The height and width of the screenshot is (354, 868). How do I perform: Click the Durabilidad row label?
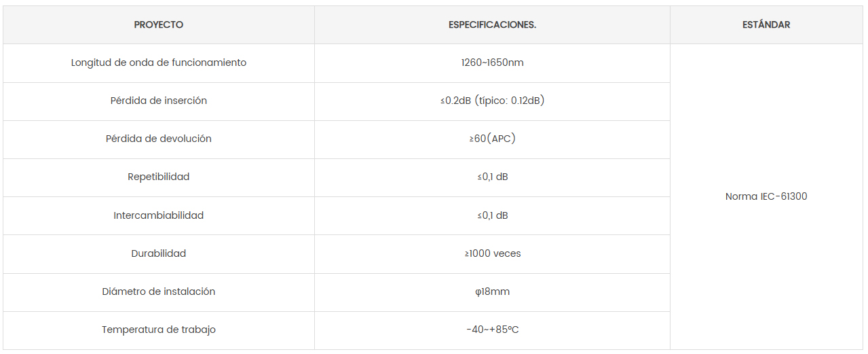pyautogui.click(x=159, y=253)
